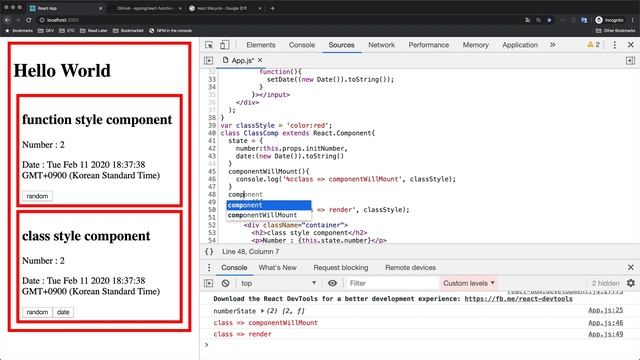Toggle the debugger sidebar on right
This screenshot has height=360, width=640.
click(x=630, y=60)
